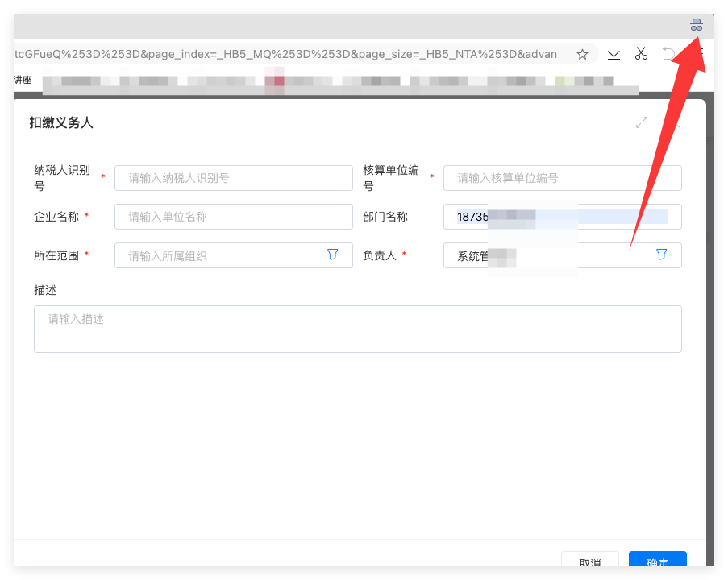This screenshot has height=580, width=728.
Task: Click the 部门名称 input field
Action: click(x=562, y=217)
